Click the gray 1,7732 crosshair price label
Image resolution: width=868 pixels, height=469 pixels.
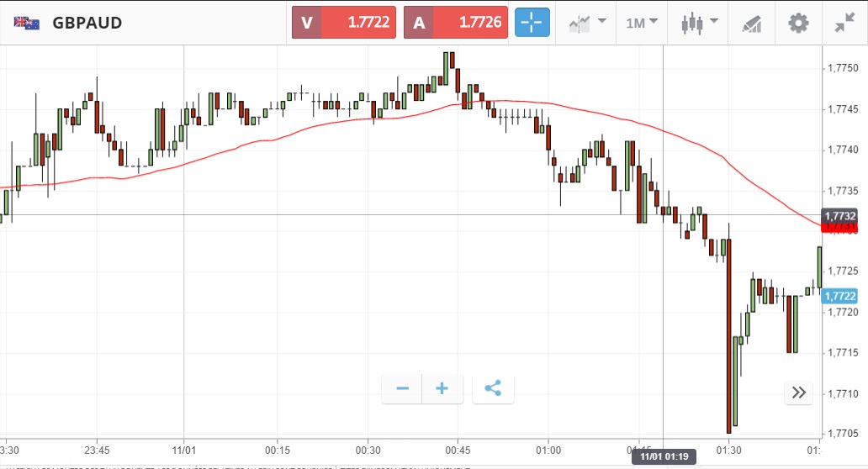(840, 216)
